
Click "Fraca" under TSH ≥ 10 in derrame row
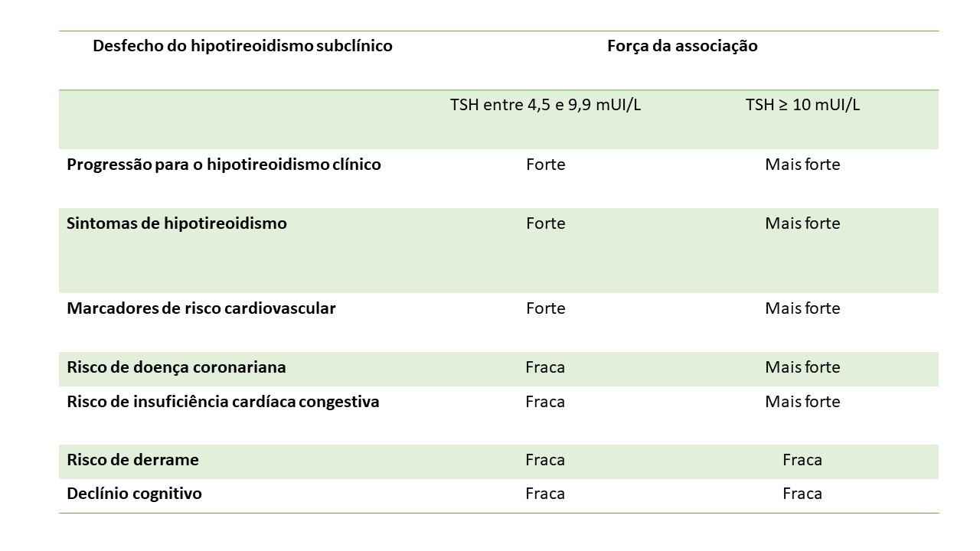[x=802, y=460]
